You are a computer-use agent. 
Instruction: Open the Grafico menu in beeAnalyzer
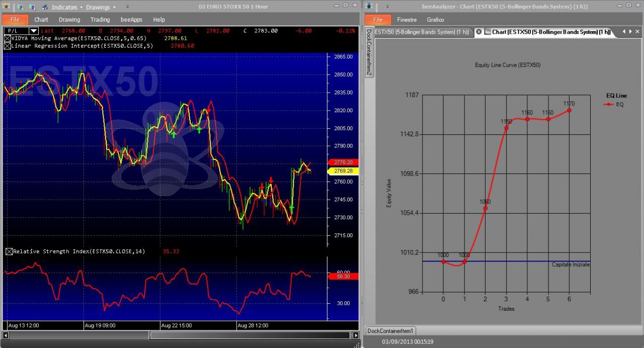pos(435,20)
